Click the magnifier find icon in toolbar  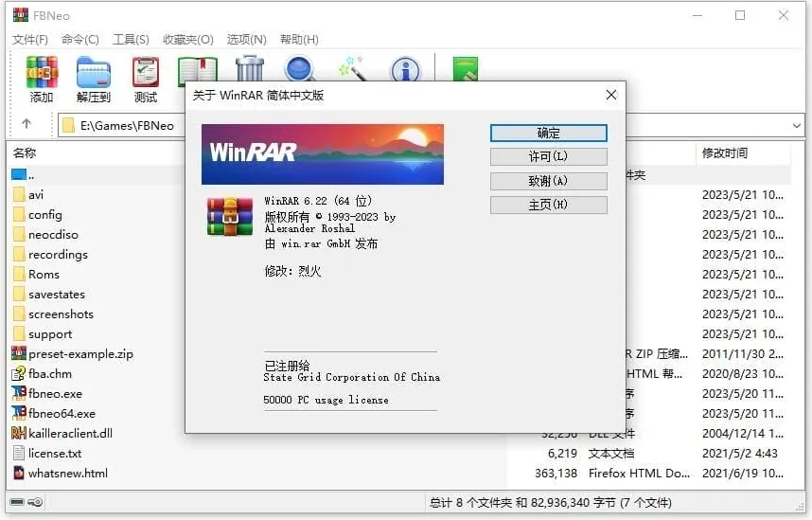(301, 69)
